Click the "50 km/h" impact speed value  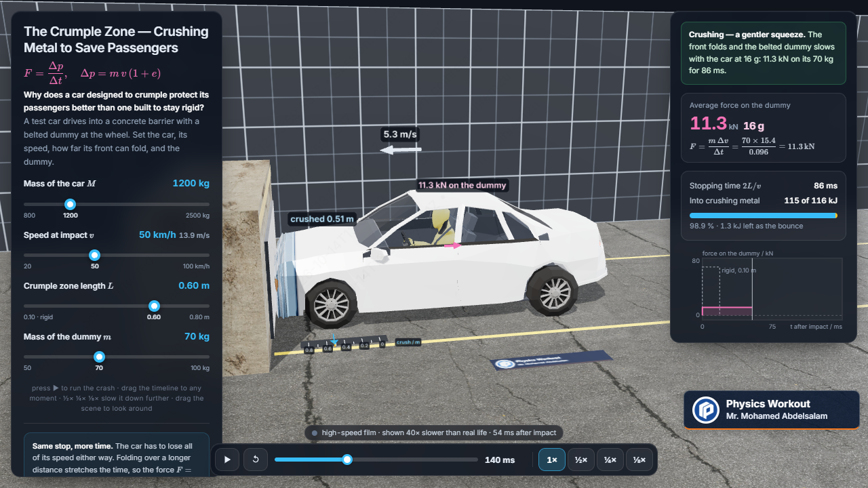click(x=157, y=235)
